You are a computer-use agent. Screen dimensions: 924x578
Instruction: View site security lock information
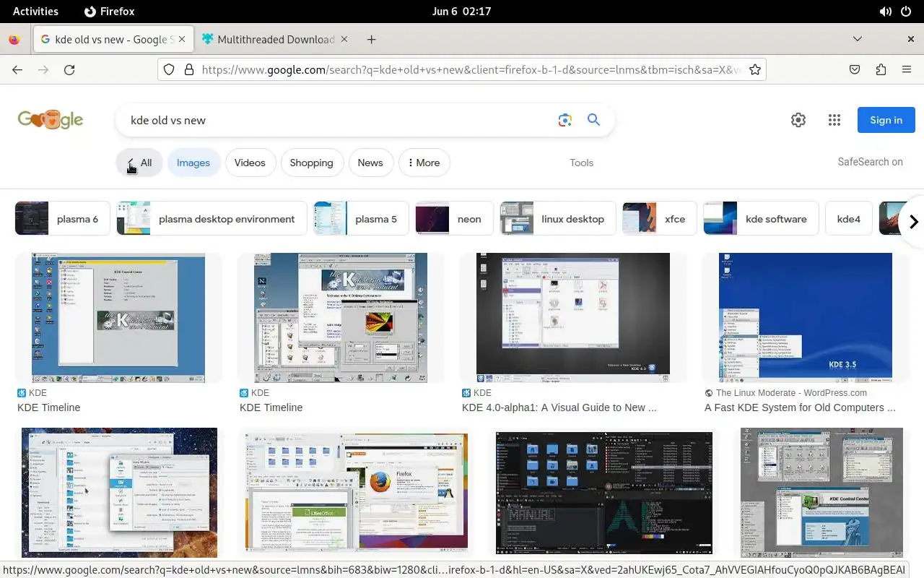tap(189, 69)
